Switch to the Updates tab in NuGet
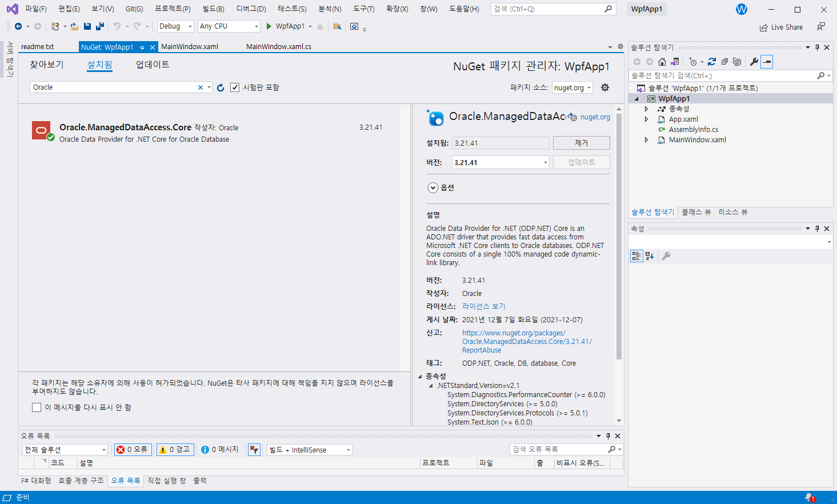The height and width of the screenshot is (504, 837). (x=153, y=65)
